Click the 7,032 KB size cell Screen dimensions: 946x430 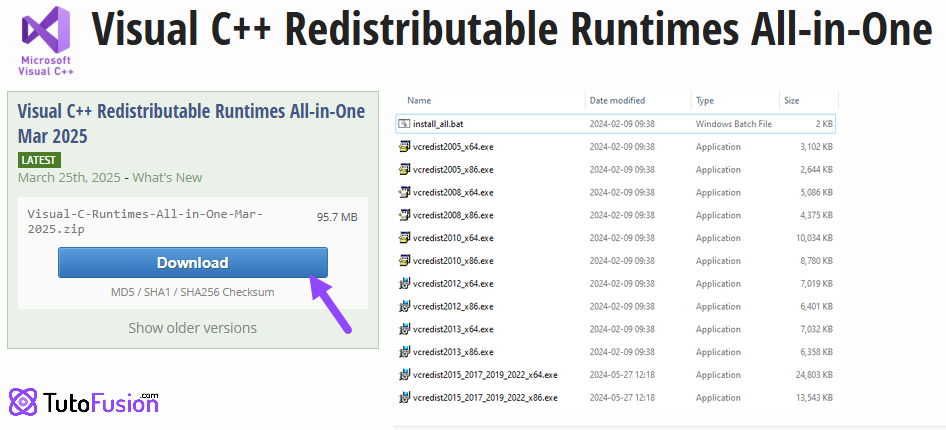pyautogui.click(x=816, y=329)
